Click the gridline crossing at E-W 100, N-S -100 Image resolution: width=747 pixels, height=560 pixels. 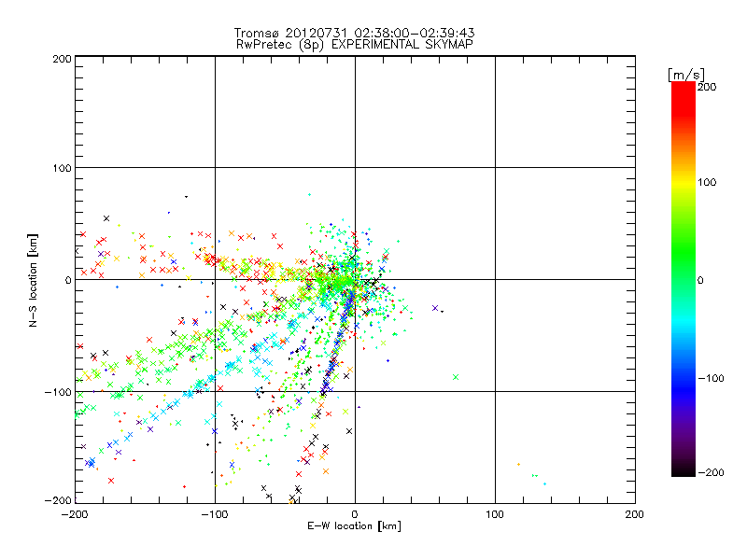click(x=495, y=391)
